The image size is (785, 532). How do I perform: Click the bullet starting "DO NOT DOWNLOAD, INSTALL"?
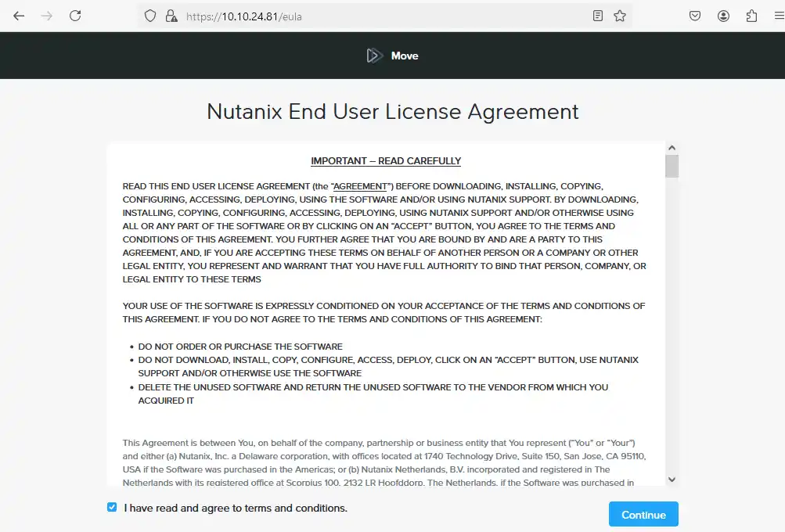tap(388, 366)
